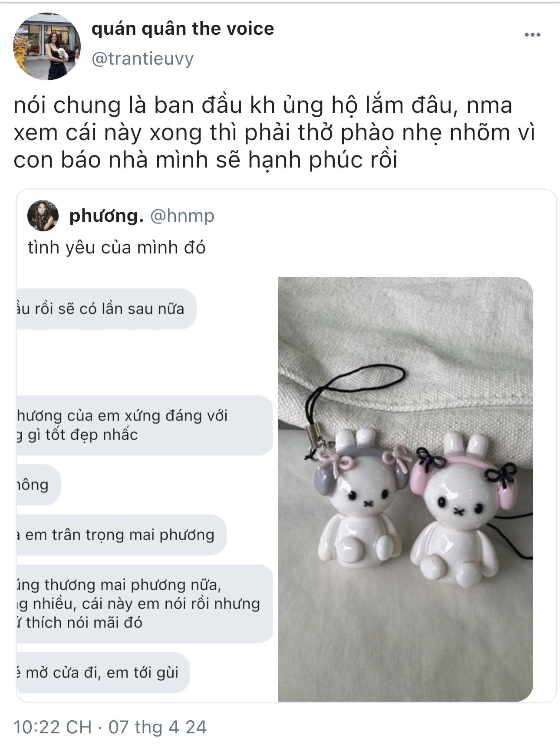Open the @trantieuvy handle

pos(142,59)
